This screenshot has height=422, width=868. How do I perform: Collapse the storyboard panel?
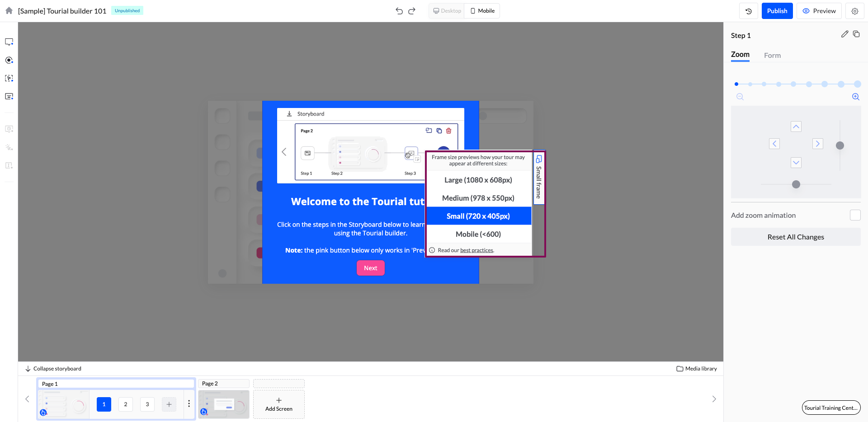coord(53,369)
